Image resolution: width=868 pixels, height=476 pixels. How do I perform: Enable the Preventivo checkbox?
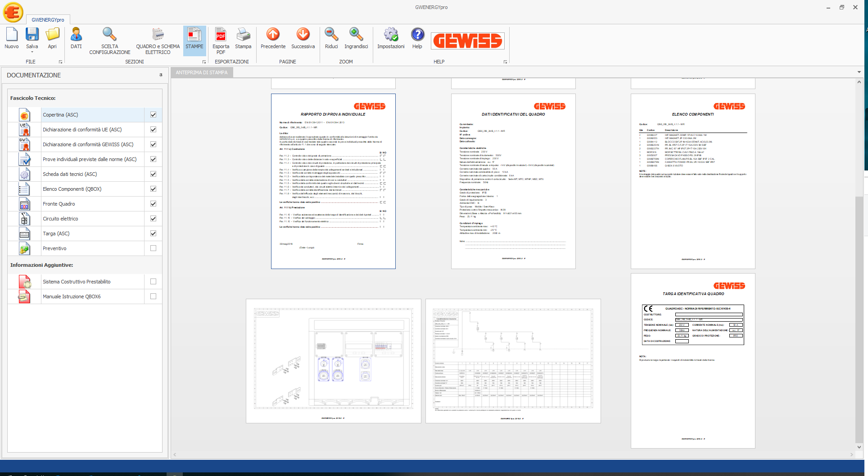pos(153,248)
